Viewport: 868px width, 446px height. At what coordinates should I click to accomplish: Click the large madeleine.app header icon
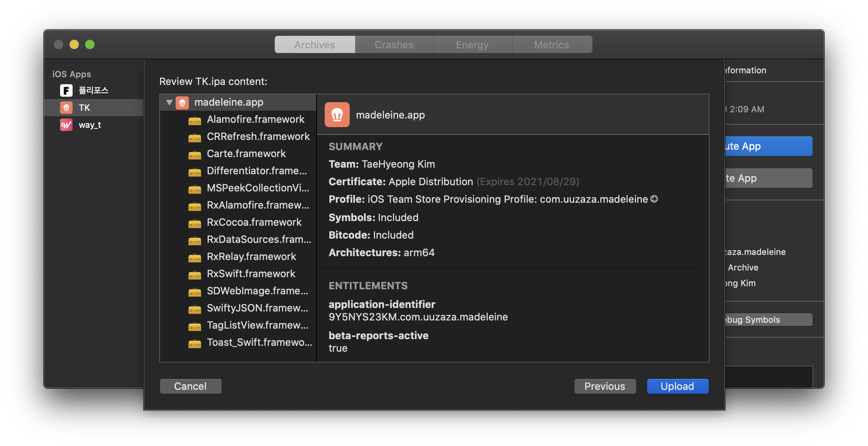[337, 115]
